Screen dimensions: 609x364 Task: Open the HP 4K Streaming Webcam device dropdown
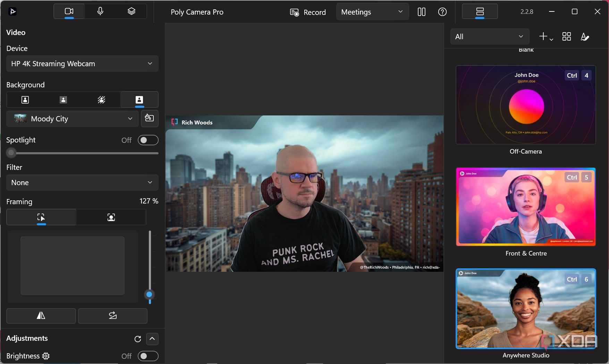click(x=82, y=64)
